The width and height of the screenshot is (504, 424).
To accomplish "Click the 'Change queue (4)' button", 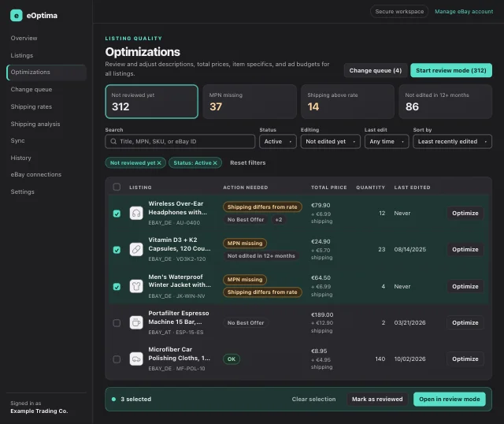I will tap(376, 70).
